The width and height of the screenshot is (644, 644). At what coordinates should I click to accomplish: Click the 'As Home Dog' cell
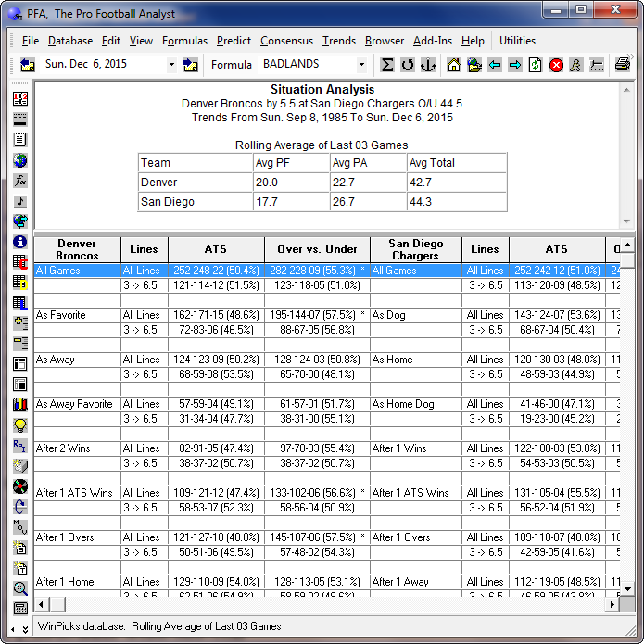[x=416, y=404]
